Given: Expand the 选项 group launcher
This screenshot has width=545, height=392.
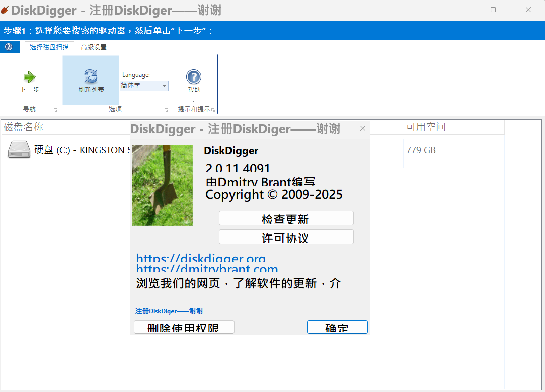Looking at the screenshot, I should coord(166,110).
